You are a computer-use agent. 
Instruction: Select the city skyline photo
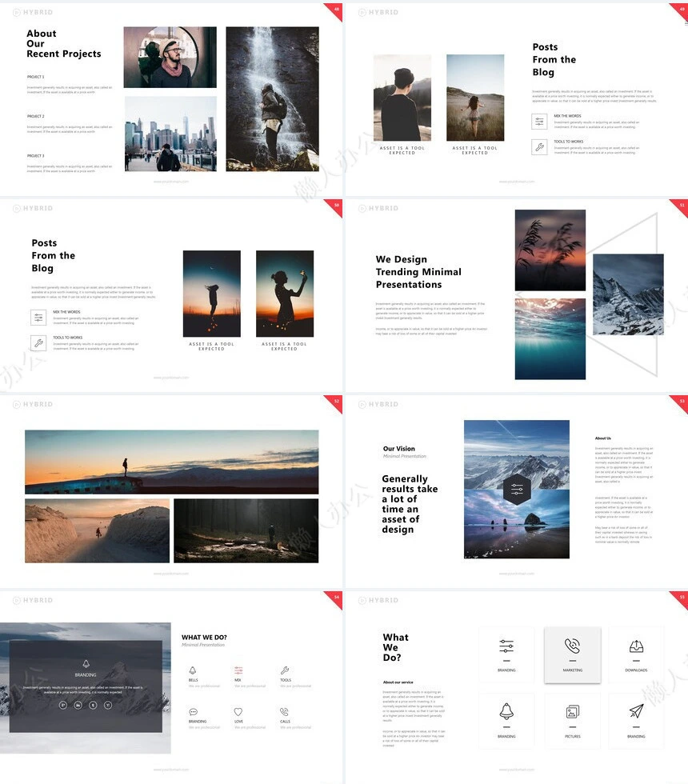click(170, 134)
